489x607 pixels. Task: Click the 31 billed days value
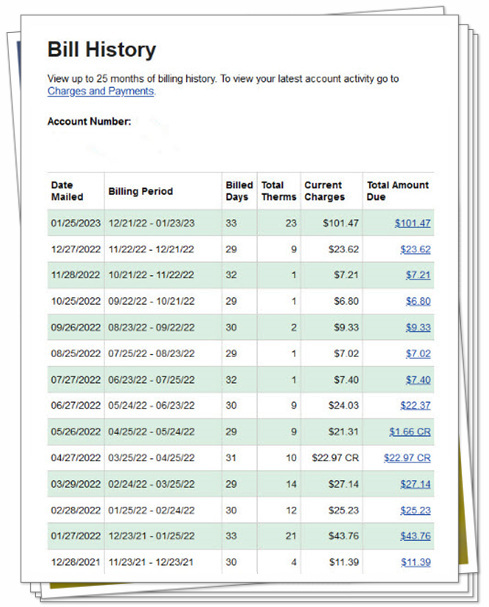tap(231, 458)
